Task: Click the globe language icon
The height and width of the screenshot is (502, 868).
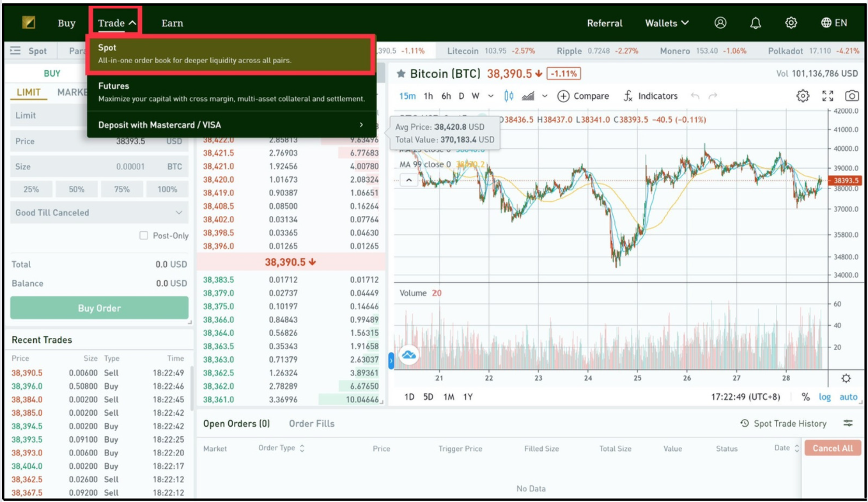Action: (x=826, y=23)
